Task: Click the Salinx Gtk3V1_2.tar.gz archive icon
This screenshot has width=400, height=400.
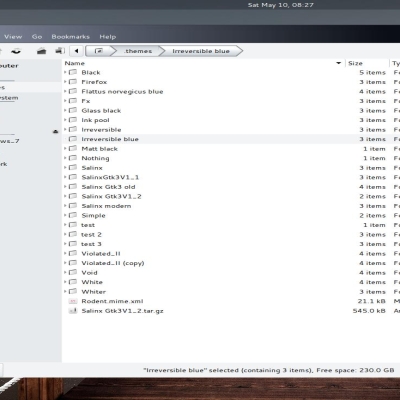Action: pos(73,311)
